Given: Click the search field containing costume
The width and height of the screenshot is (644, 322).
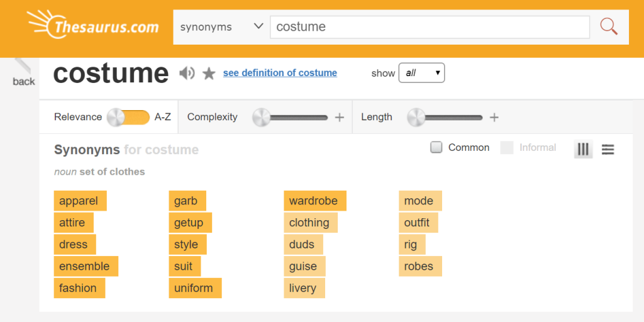Looking at the screenshot, I should [x=430, y=27].
